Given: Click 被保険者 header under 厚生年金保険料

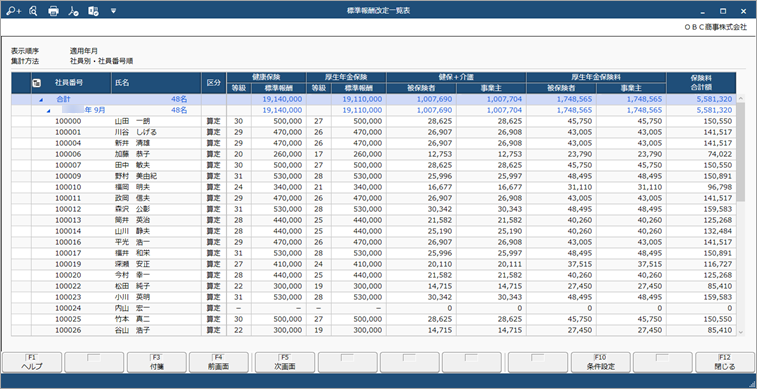Looking at the screenshot, I should (561, 88).
